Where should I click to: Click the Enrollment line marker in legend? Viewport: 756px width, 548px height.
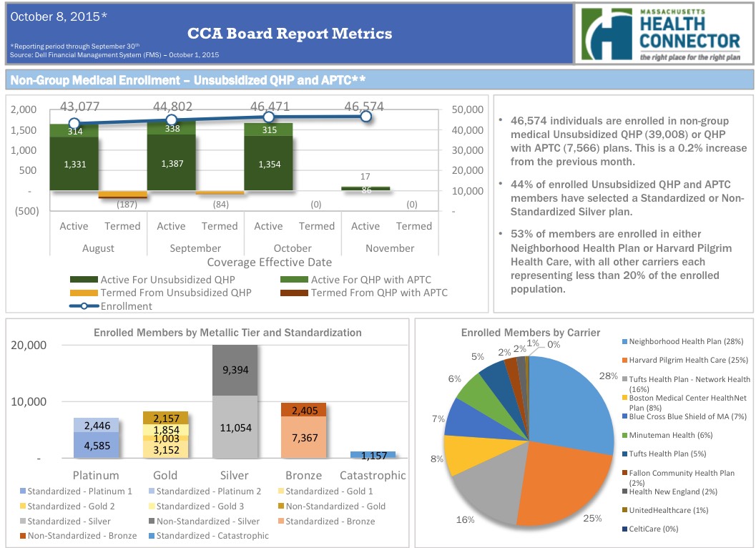(84, 306)
